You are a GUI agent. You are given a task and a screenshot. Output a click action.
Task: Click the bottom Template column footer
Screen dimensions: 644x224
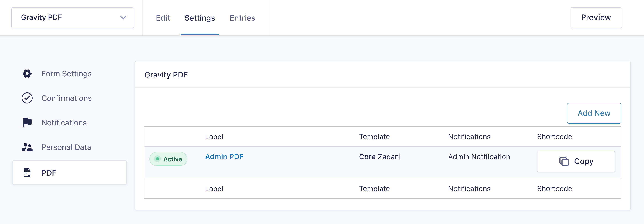coord(374,189)
